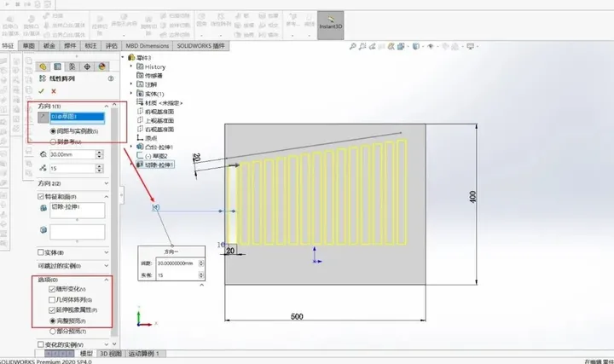
Task: Open the DimXpertManager crosshair tab icon
Action: (x=87, y=66)
